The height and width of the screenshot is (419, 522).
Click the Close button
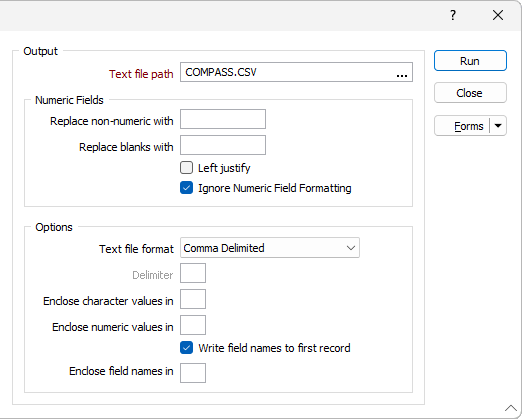pyautogui.click(x=470, y=93)
